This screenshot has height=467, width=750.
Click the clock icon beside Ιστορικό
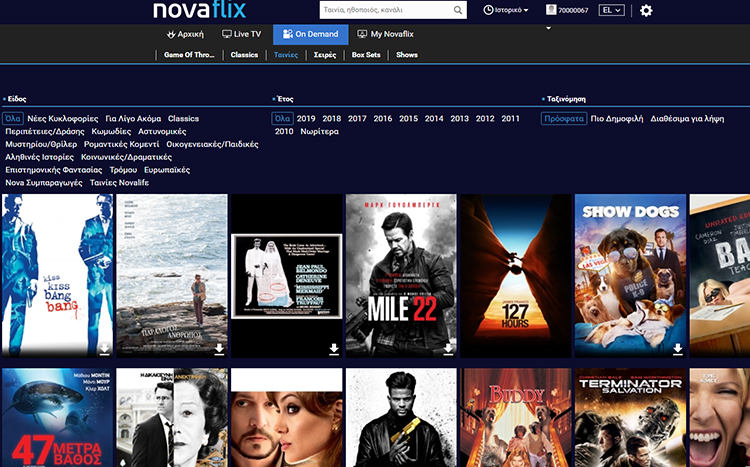488,10
